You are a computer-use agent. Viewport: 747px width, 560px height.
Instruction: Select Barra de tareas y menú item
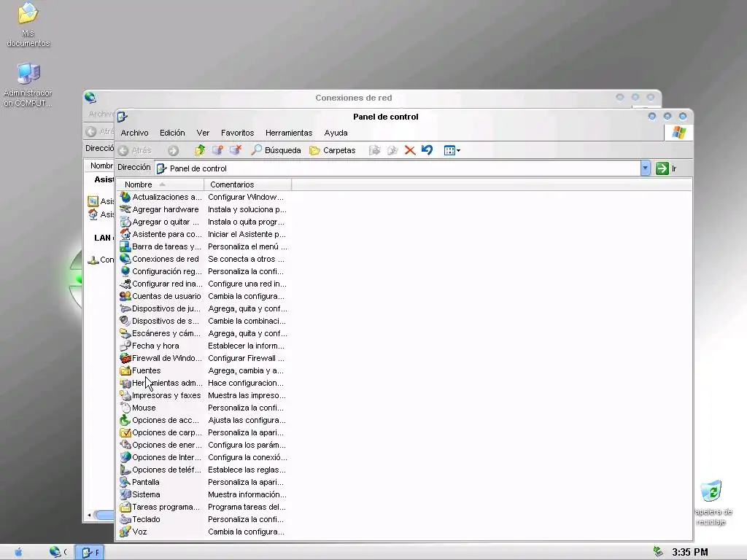[160, 246]
